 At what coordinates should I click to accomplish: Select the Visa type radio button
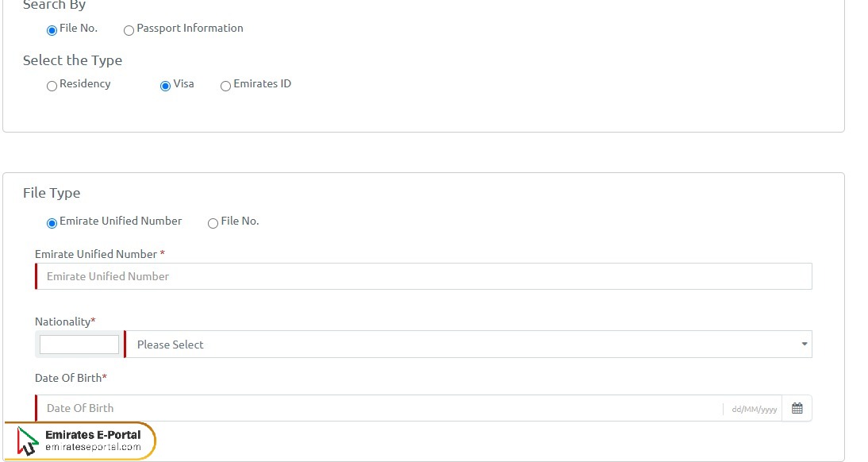click(x=166, y=86)
